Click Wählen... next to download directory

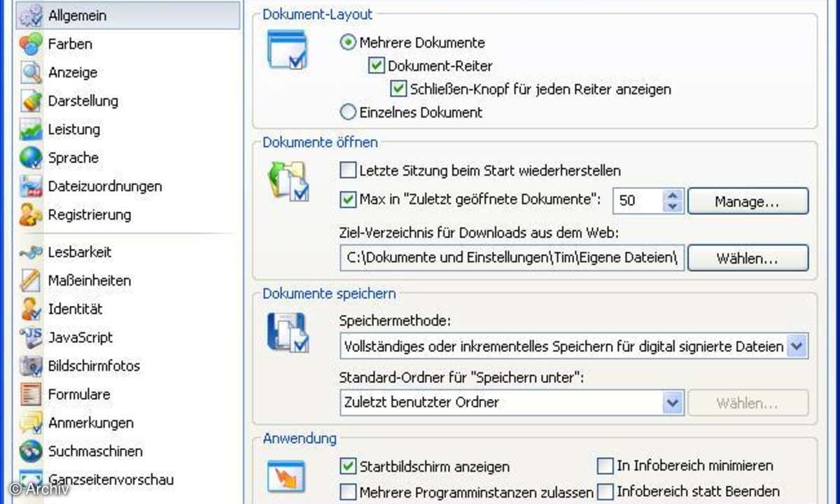tap(748, 258)
